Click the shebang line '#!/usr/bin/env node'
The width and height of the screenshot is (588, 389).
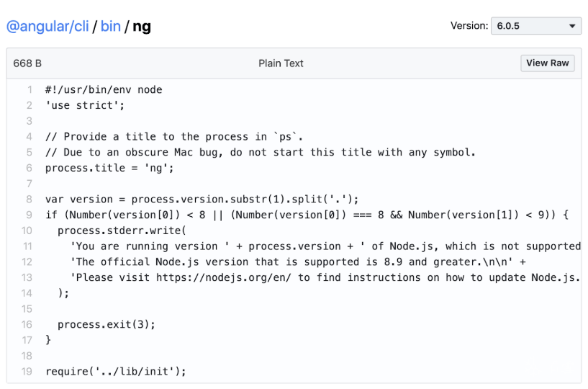pyautogui.click(x=104, y=90)
